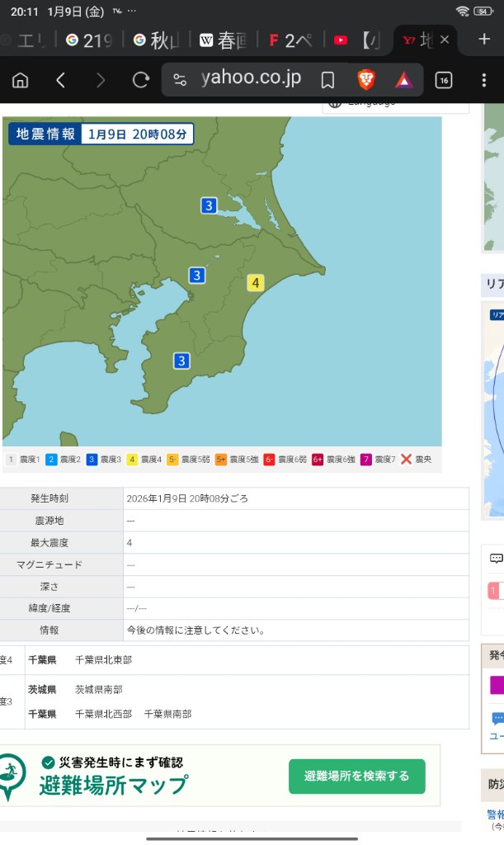Open the browser three-dot menu
504x845 pixels.
(x=484, y=80)
